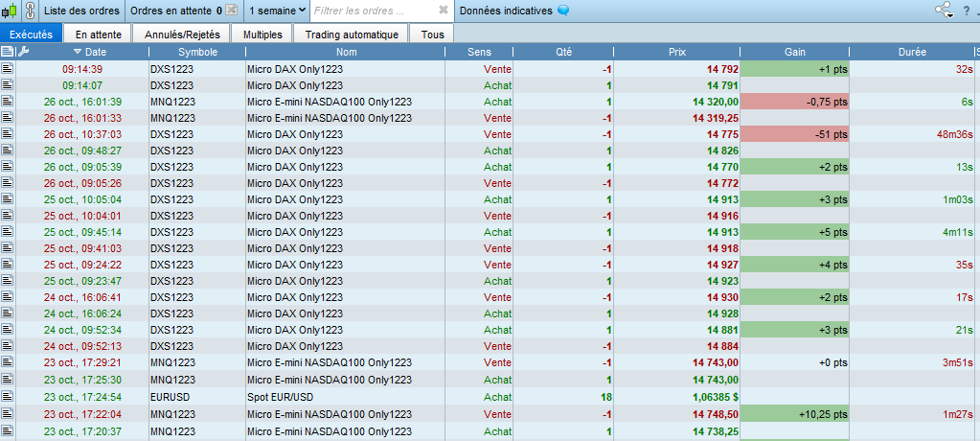Click the Spot EUR/USD name cell
980x441 pixels.
pos(346,397)
